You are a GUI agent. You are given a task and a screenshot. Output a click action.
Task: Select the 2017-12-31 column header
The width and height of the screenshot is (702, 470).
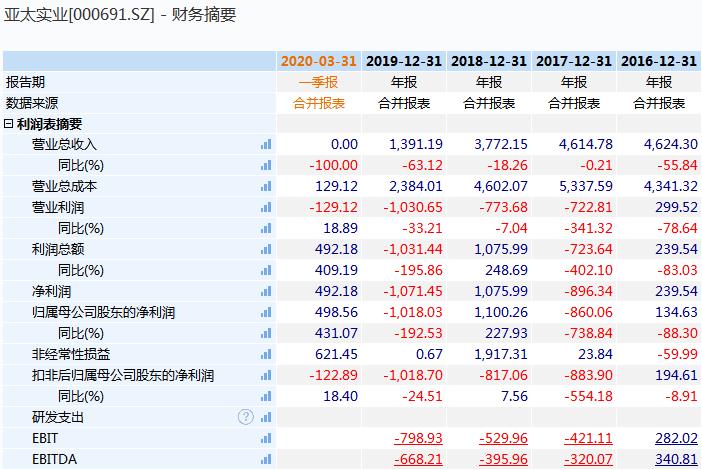click(x=574, y=61)
